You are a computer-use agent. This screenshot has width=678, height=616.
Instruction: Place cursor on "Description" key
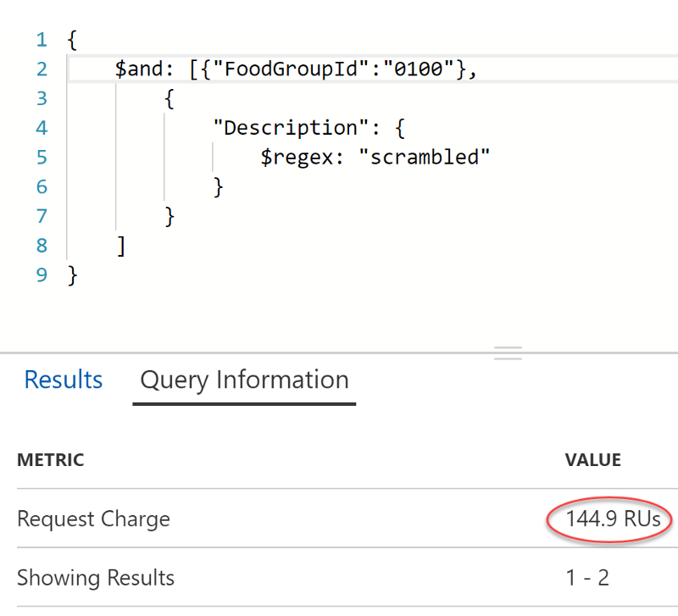(x=299, y=128)
